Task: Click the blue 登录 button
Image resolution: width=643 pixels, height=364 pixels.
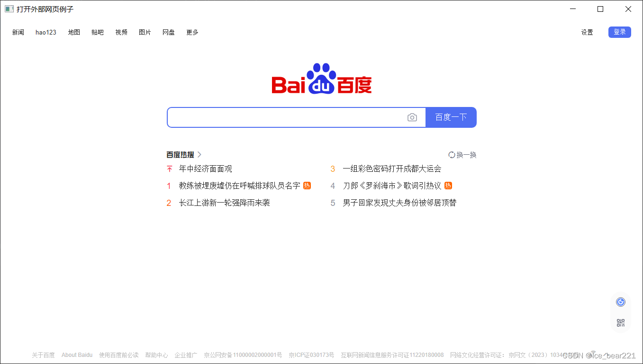Action: (620, 32)
